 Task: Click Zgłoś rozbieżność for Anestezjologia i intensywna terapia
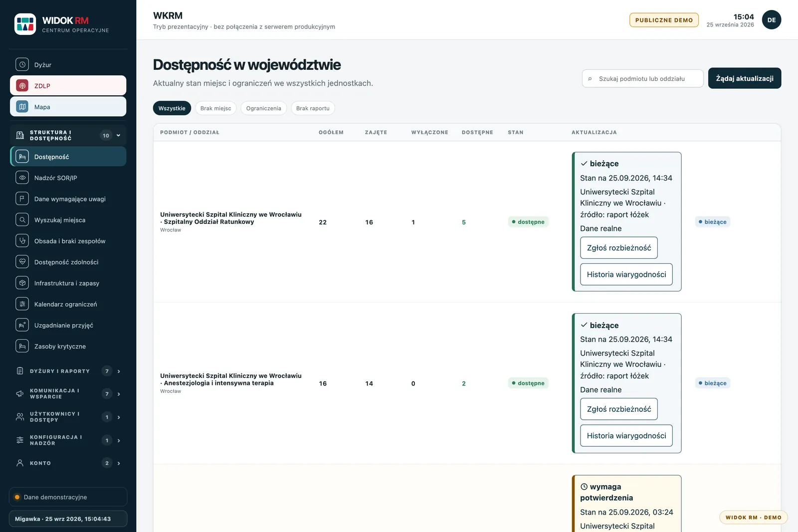click(x=619, y=409)
